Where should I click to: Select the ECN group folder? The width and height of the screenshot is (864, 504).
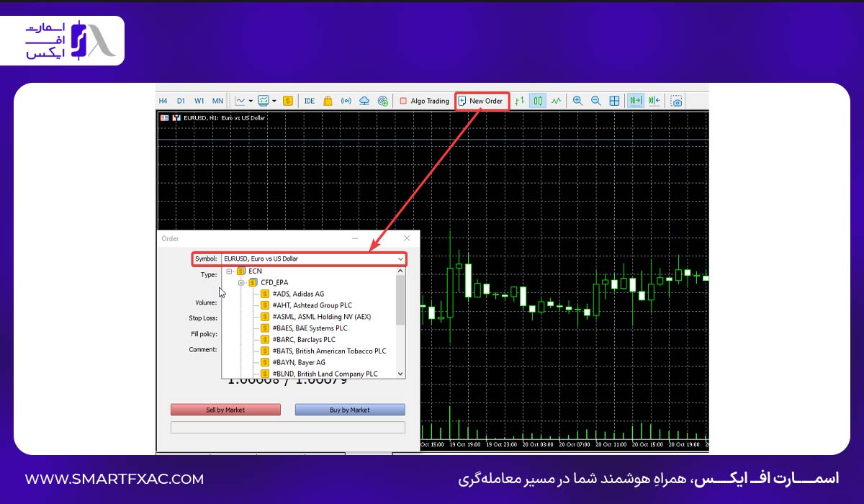pos(249,271)
